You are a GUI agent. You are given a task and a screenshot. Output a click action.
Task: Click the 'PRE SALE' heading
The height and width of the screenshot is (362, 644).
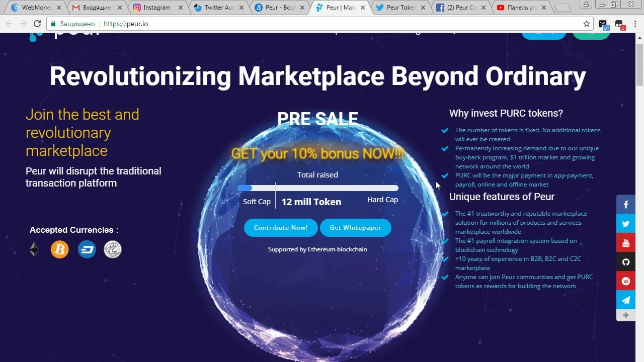(317, 119)
